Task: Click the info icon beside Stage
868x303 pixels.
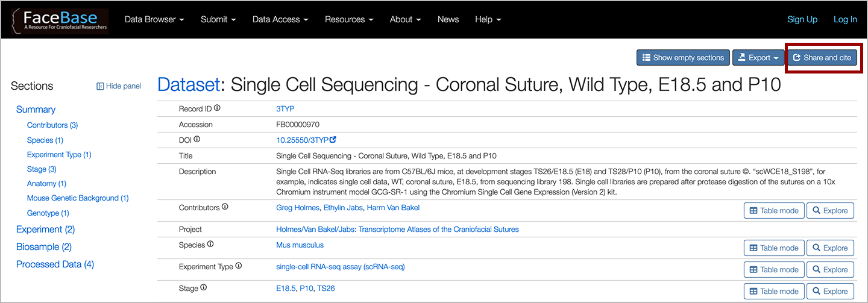Action: pos(203,287)
